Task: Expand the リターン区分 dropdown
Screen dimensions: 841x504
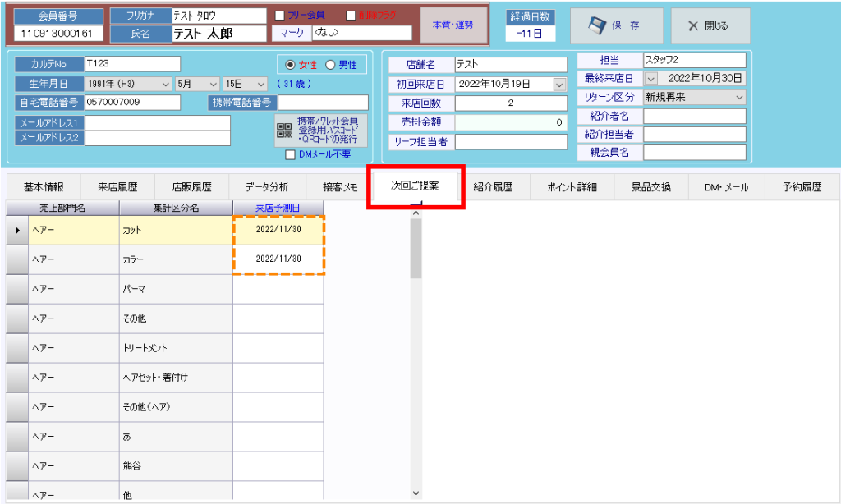Action: (x=738, y=97)
